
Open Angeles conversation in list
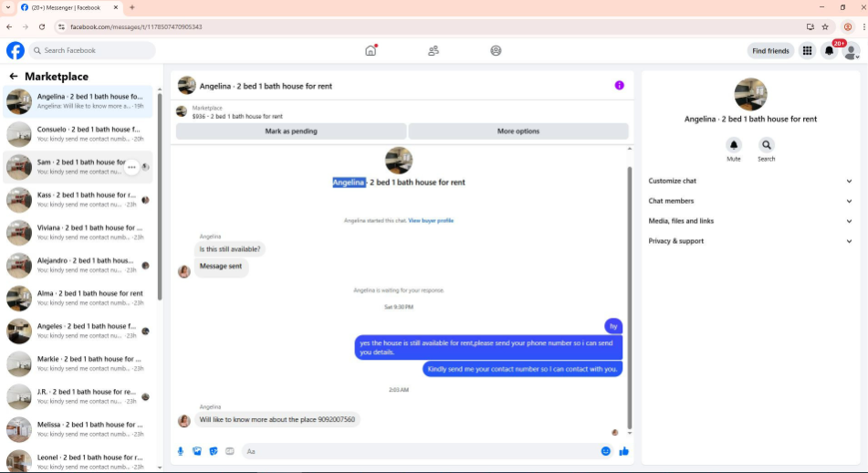(78, 331)
